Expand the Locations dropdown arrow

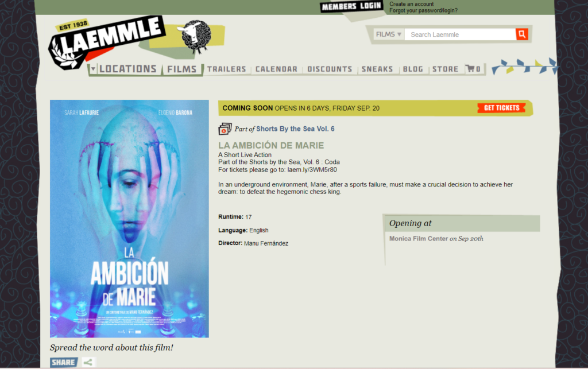click(93, 69)
